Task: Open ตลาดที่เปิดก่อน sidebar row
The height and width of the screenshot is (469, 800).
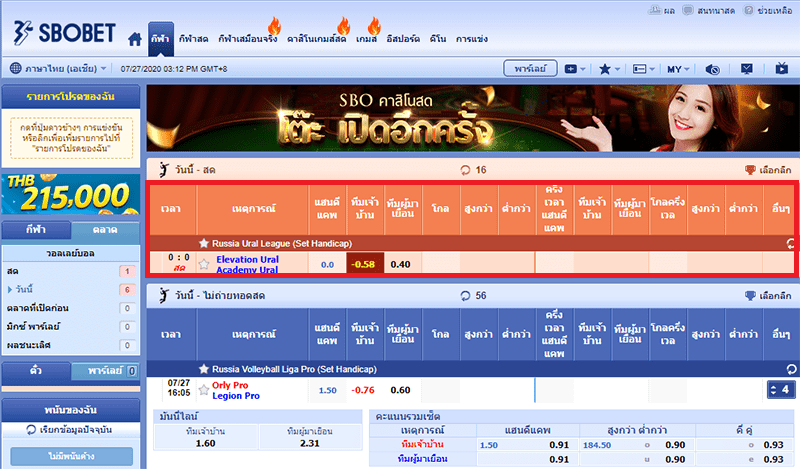Action: coord(71,308)
